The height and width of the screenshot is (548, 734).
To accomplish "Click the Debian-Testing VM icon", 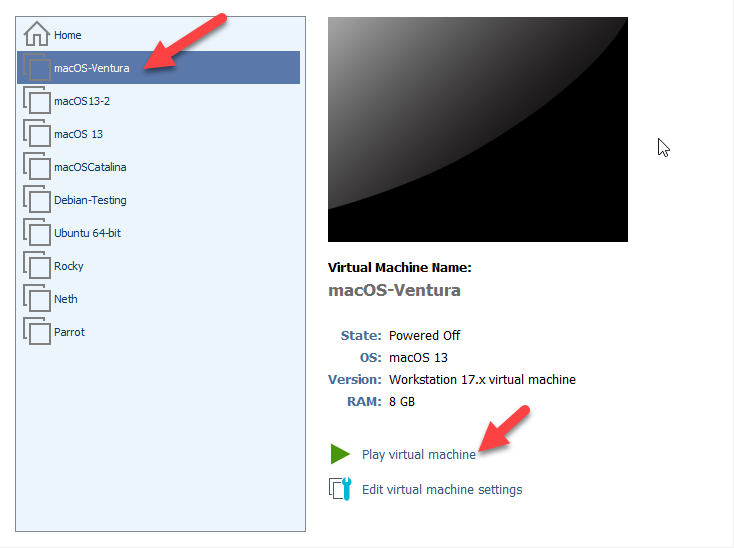I will tap(36, 200).
